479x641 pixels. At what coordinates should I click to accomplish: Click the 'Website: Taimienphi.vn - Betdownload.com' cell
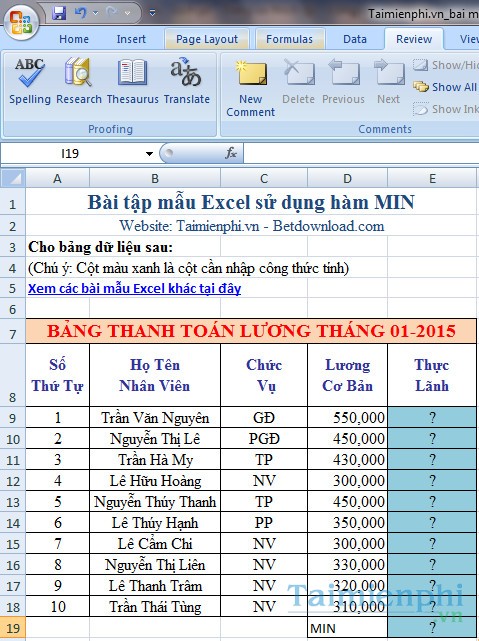click(252, 226)
